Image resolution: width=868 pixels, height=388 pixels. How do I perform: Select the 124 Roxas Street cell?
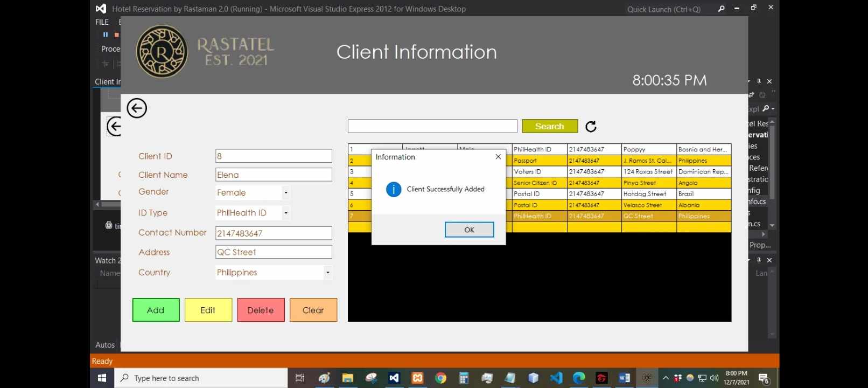click(x=649, y=171)
